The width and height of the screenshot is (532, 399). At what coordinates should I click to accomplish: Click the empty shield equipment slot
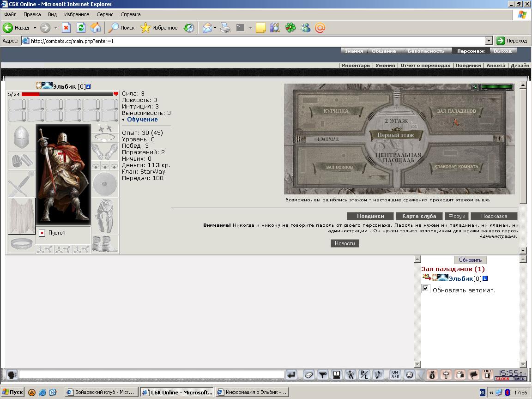tap(105, 184)
